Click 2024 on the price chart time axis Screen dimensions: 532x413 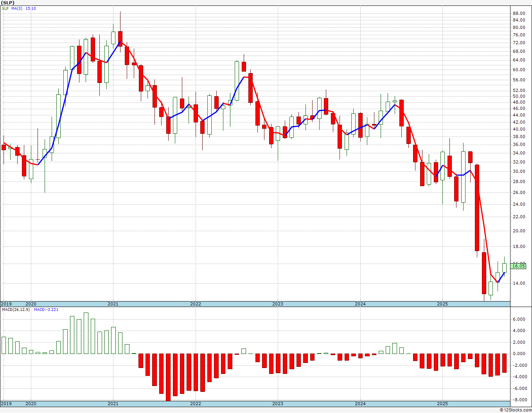pos(360,304)
